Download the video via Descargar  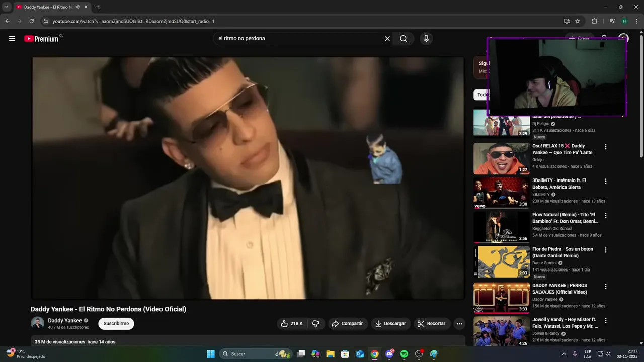pyautogui.click(x=390, y=324)
